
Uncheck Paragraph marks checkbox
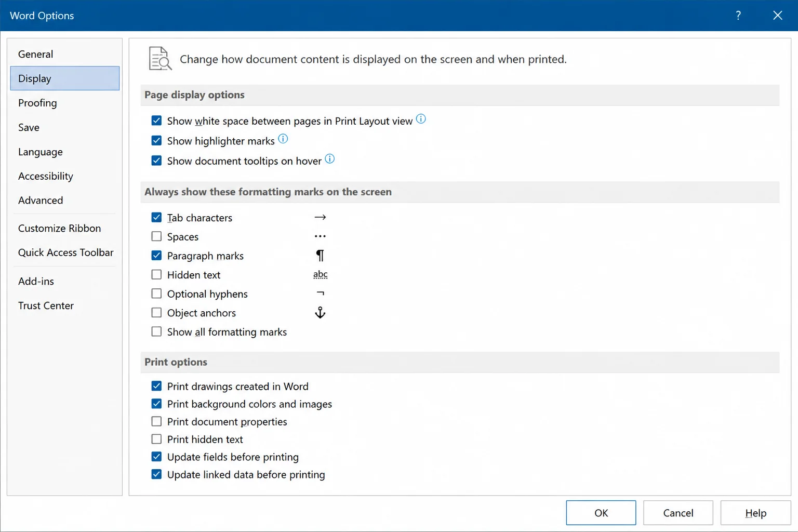click(x=156, y=256)
